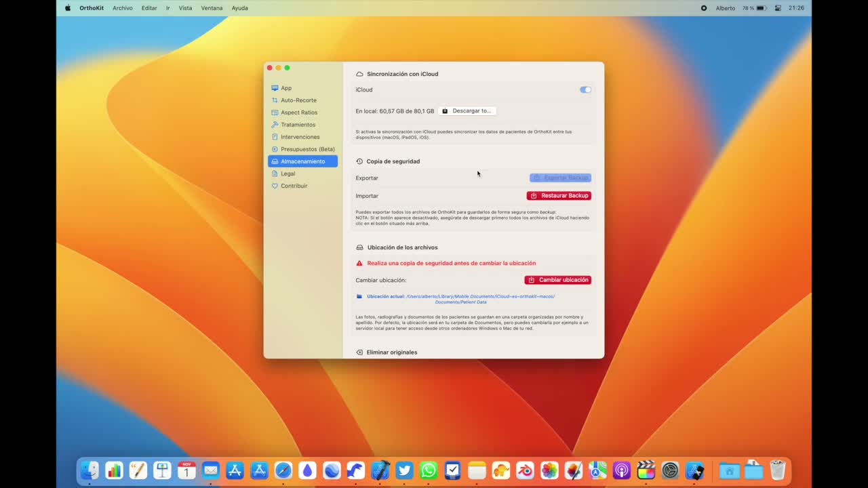Select Contribuir in sidebar

tap(302, 186)
